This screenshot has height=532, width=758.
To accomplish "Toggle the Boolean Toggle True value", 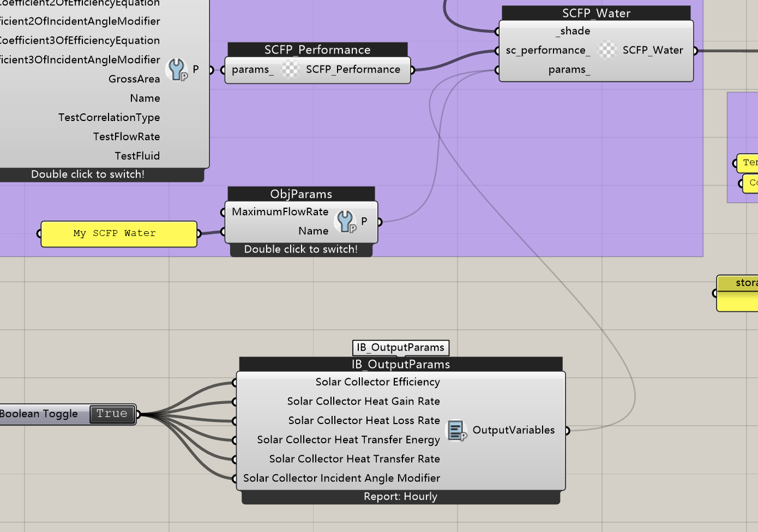I will point(112,414).
